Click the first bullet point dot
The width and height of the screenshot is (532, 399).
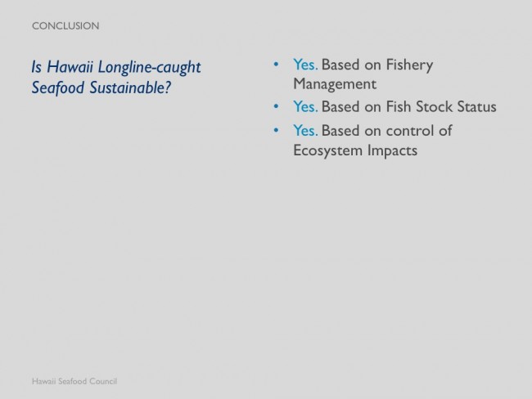pos(276,65)
